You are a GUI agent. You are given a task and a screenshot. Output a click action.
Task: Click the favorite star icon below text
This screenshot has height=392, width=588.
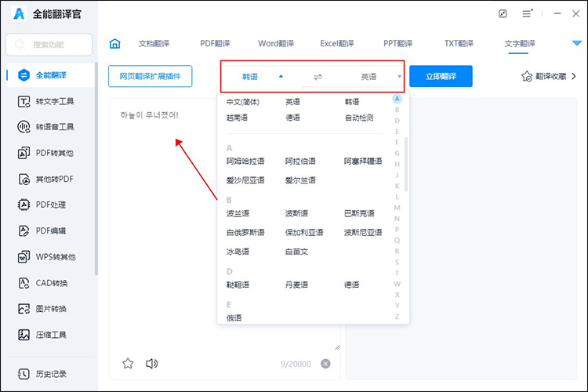coord(128,363)
